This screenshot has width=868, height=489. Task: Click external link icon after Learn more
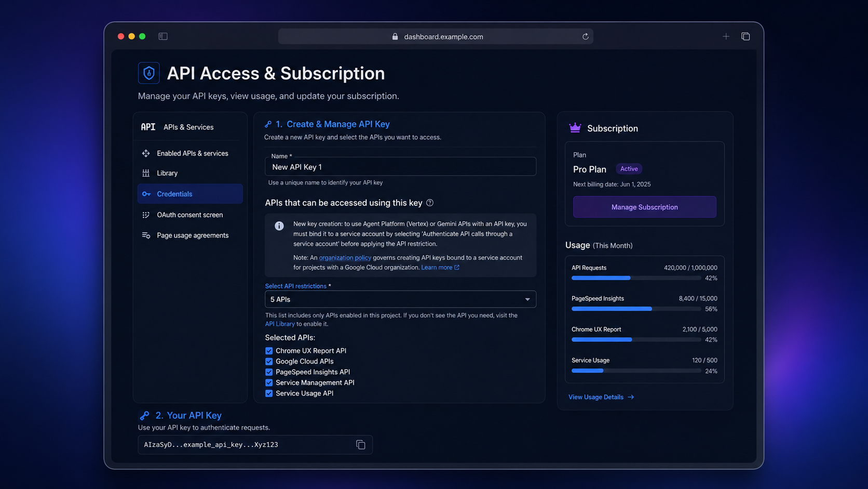tap(457, 268)
